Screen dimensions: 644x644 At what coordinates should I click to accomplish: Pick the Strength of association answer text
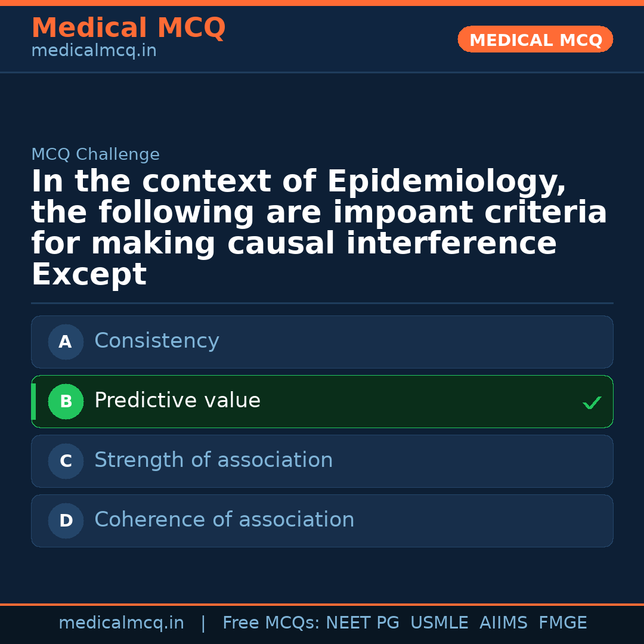213,460
